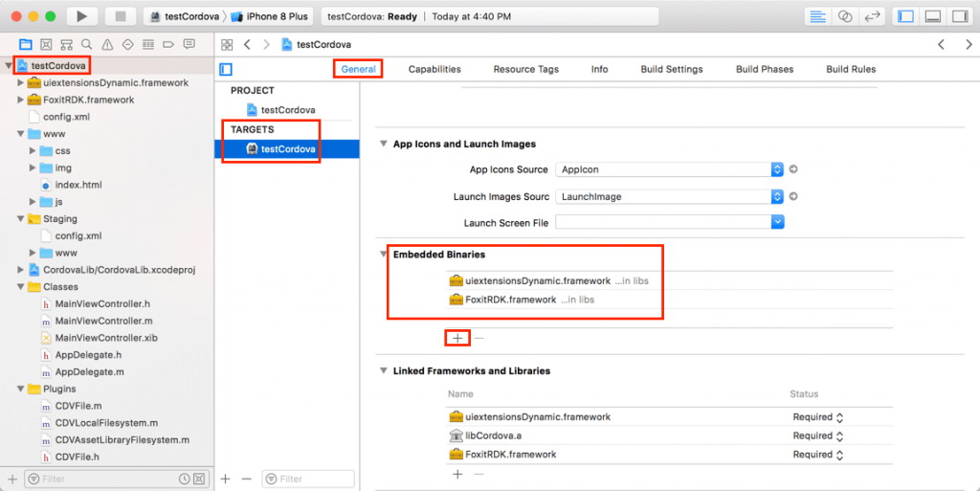This screenshot has width=980, height=491.
Task: Show recently modified files filter
Action: (x=185, y=480)
